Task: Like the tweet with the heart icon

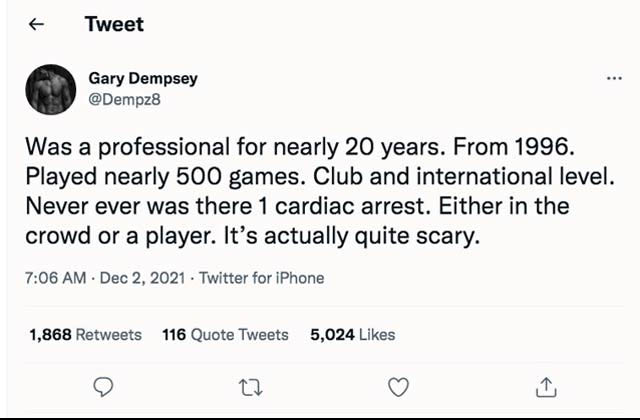Action: (398, 386)
